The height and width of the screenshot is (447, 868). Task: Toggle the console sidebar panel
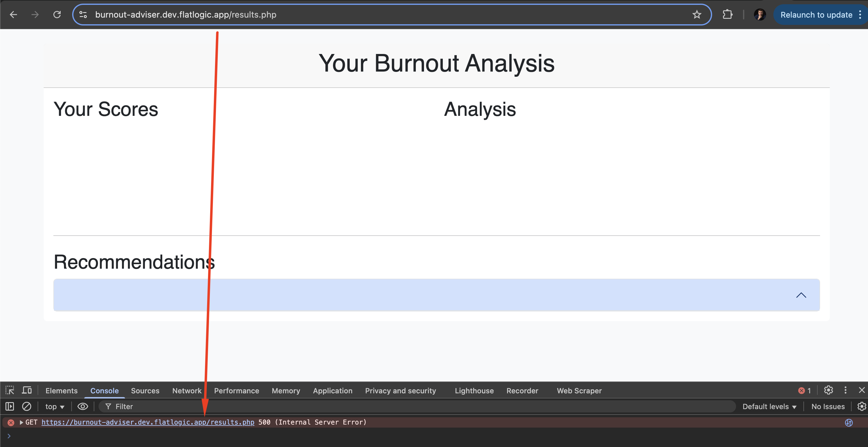[x=10, y=406]
